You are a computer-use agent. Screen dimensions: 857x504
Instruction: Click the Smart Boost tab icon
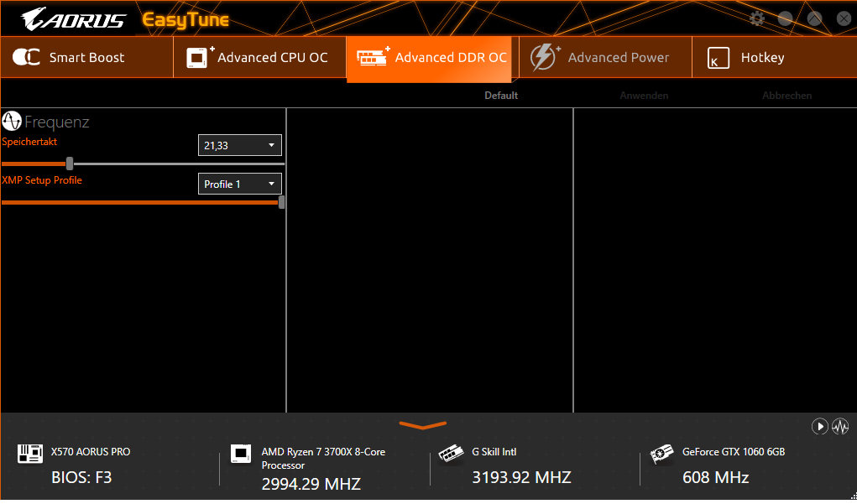26,57
